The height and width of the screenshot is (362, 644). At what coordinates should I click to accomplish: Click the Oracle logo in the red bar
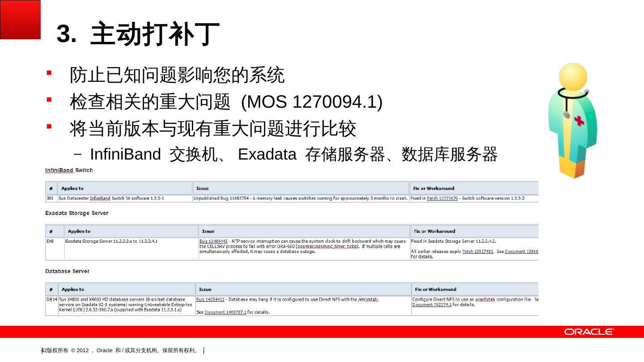click(589, 332)
